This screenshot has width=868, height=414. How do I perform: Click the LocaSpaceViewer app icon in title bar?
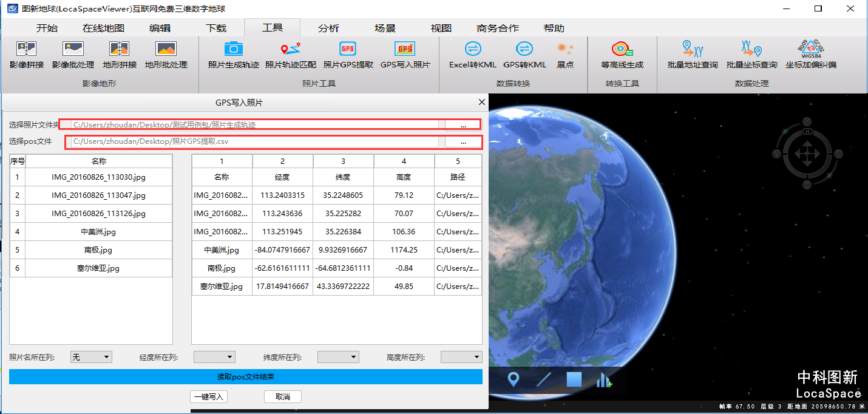[x=12, y=8]
